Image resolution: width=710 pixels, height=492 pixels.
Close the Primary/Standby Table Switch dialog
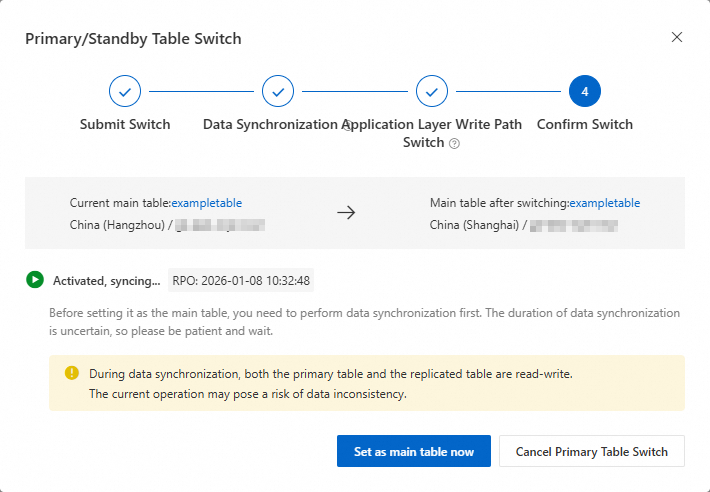click(677, 38)
